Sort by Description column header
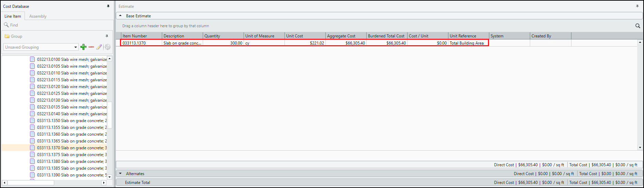 pos(182,36)
